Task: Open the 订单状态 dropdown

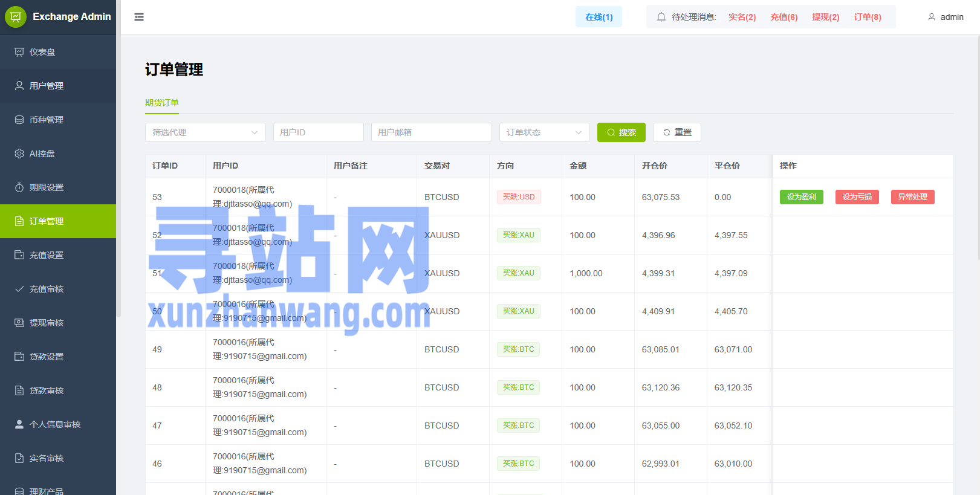Action: click(x=545, y=132)
